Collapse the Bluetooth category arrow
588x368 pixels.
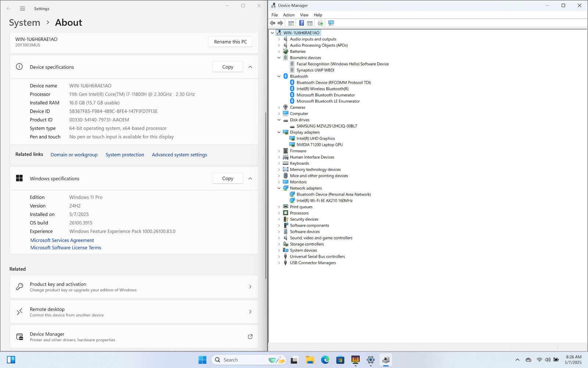pyautogui.click(x=279, y=76)
